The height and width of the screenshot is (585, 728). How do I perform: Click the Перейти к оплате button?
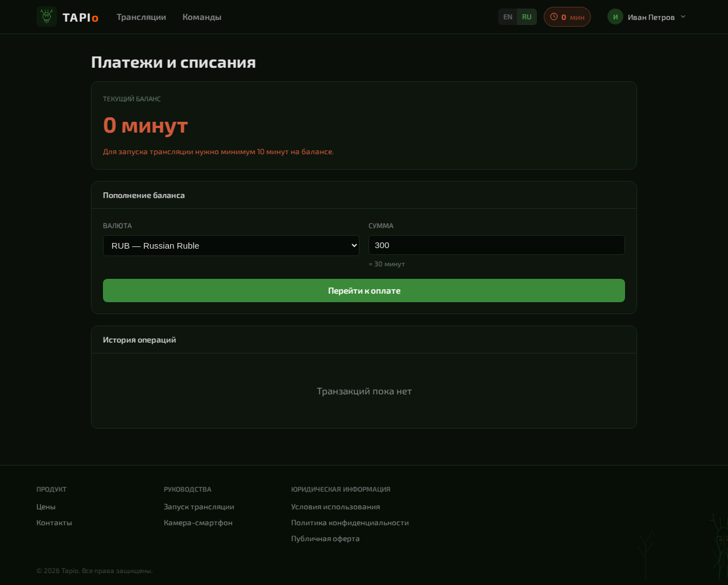tap(364, 290)
